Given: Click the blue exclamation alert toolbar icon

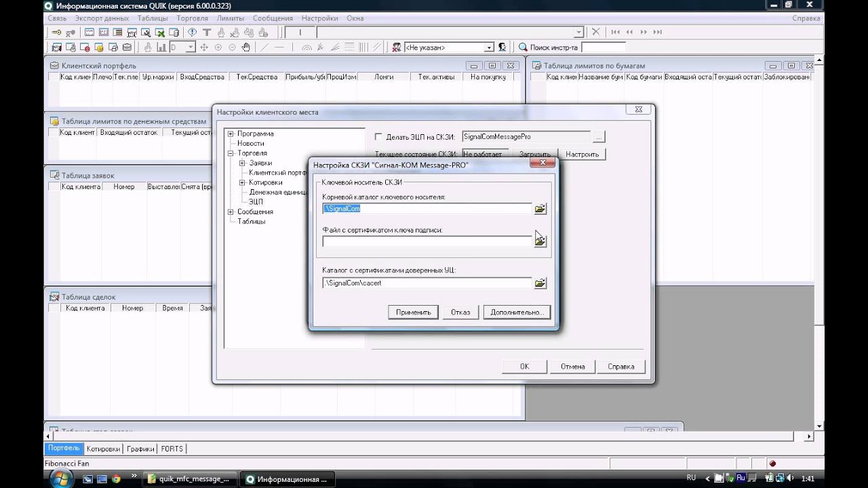Looking at the screenshot, I should 193,32.
